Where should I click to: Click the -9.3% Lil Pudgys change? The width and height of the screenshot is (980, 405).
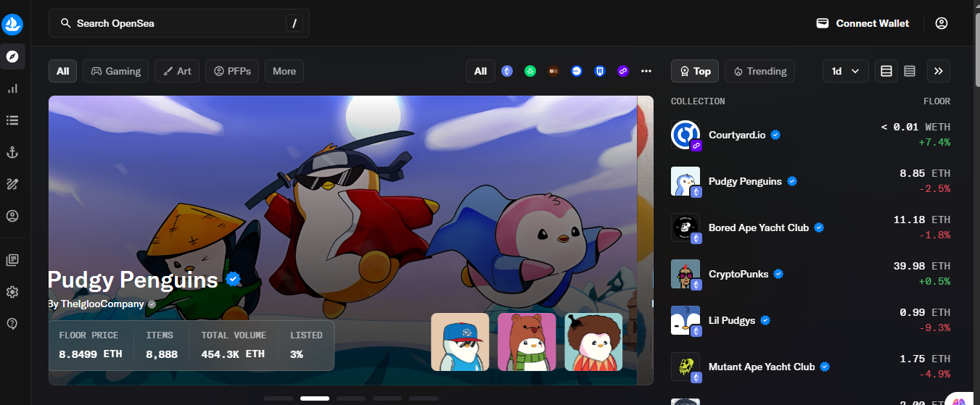[x=934, y=327]
